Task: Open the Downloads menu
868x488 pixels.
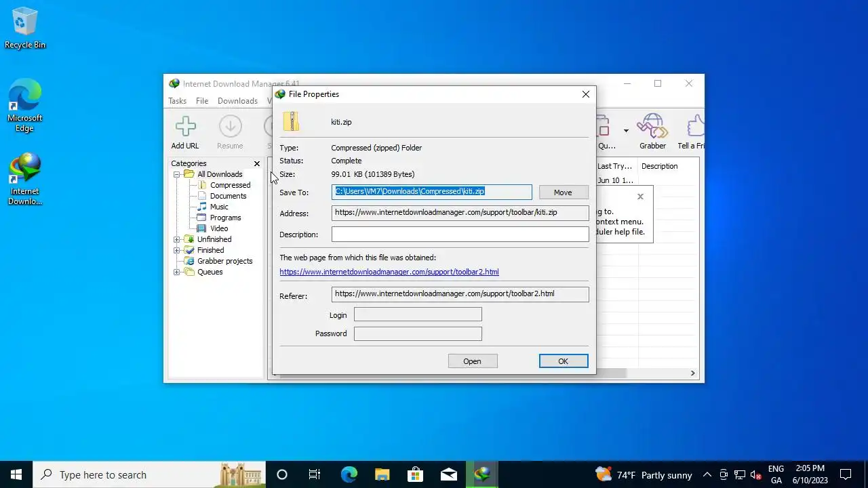Action: click(x=237, y=101)
